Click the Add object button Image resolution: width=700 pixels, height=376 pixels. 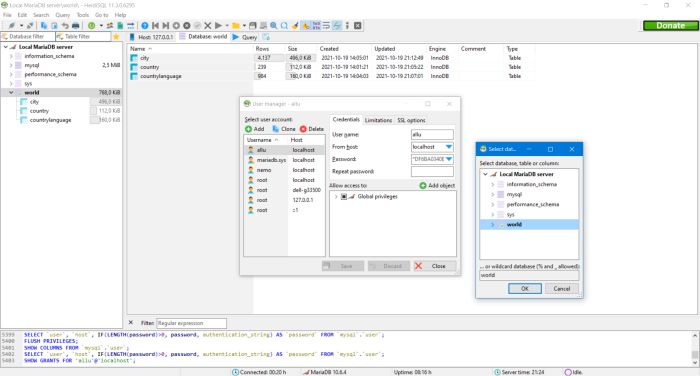click(x=437, y=185)
